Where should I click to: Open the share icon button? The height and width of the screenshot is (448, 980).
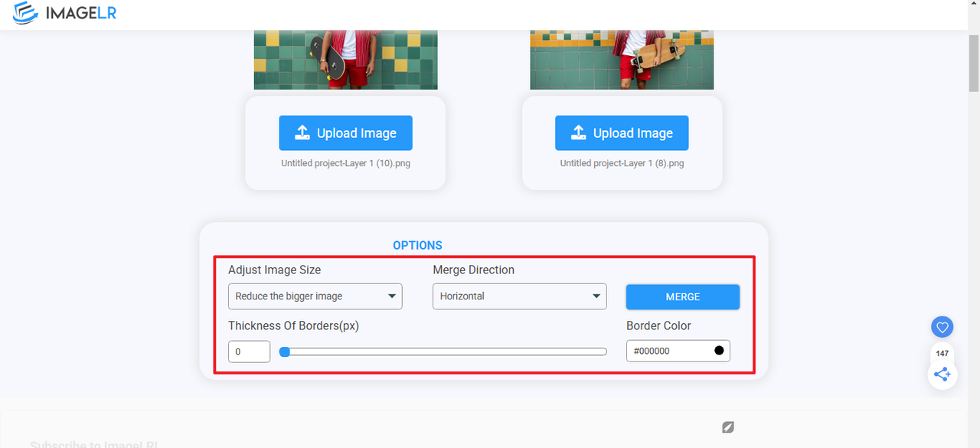(942, 374)
